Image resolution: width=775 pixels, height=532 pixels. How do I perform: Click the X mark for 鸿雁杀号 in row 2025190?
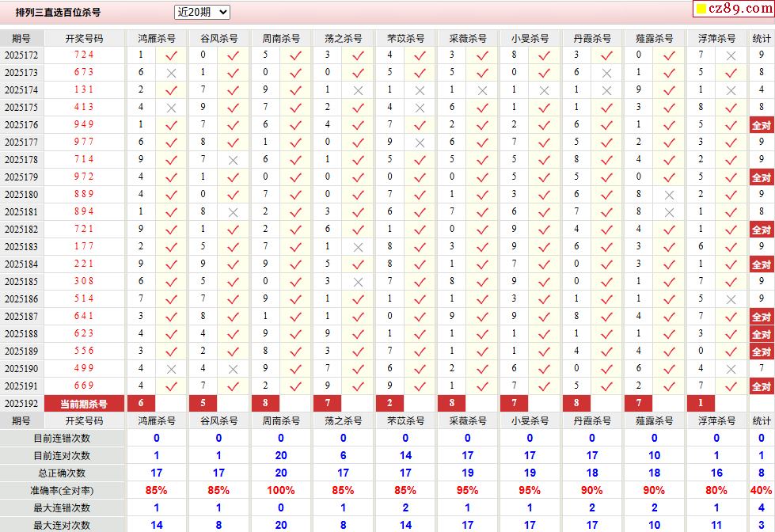pos(172,370)
